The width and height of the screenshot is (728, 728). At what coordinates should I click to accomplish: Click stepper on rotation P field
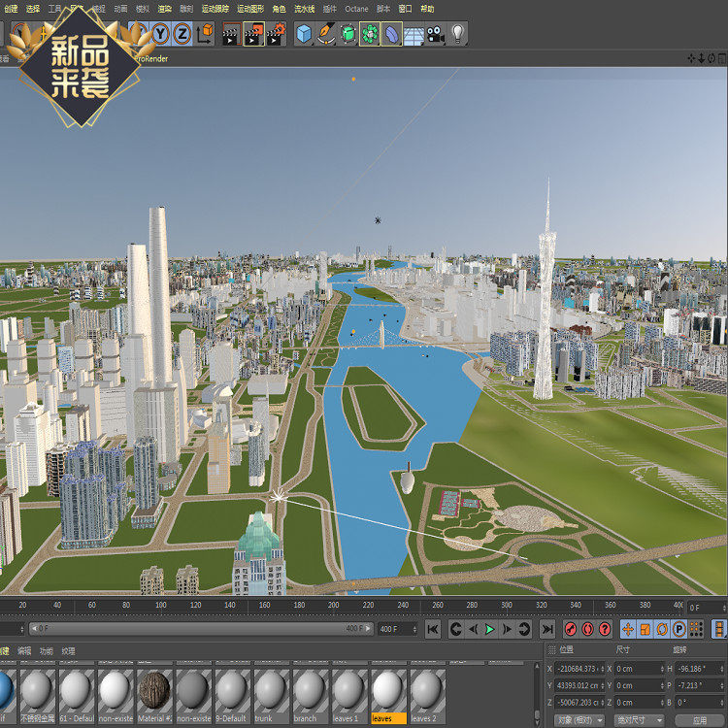pyautogui.click(x=722, y=685)
